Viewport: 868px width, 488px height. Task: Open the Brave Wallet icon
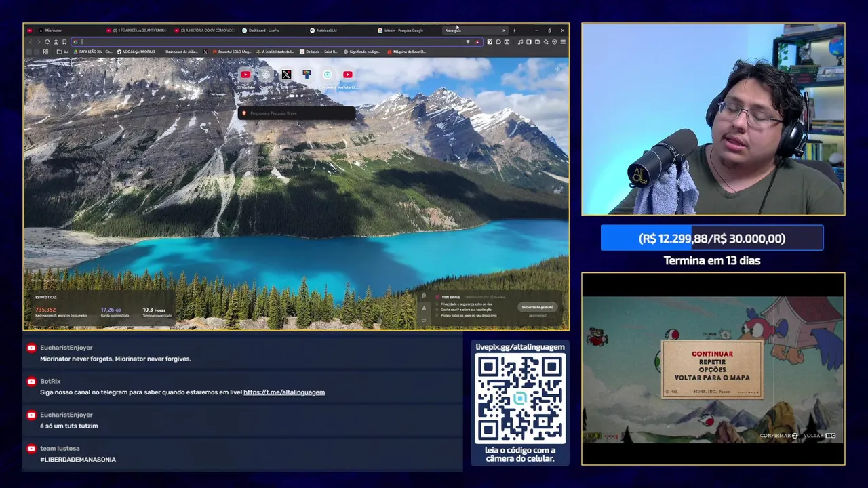coord(537,42)
